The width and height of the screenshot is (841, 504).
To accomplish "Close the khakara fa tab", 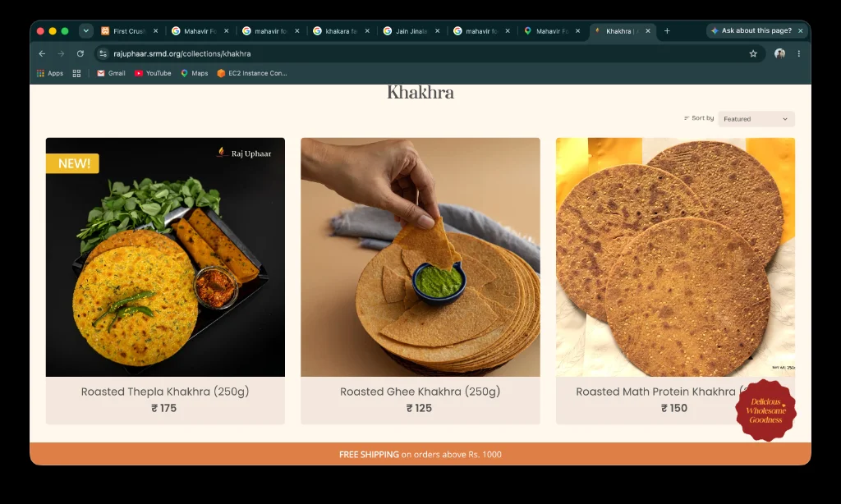I will (x=367, y=31).
